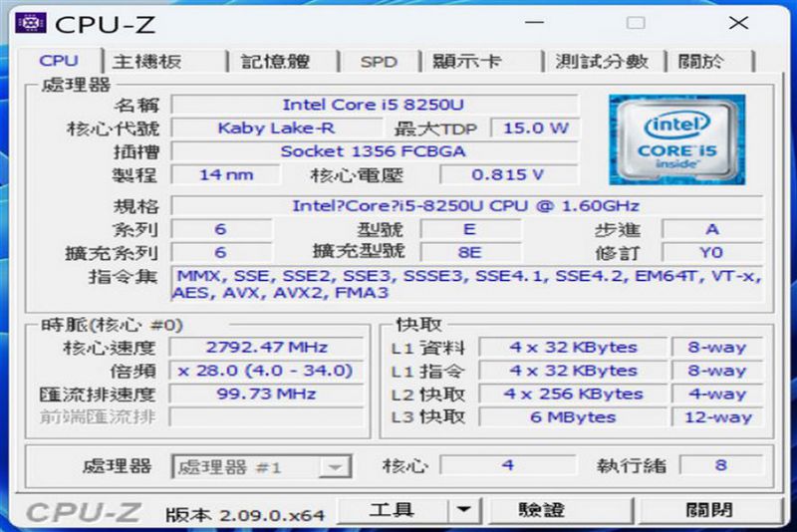Expand the 工具 button dropdown arrow
Image resolution: width=797 pixels, height=532 pixels.
[463, 510]
